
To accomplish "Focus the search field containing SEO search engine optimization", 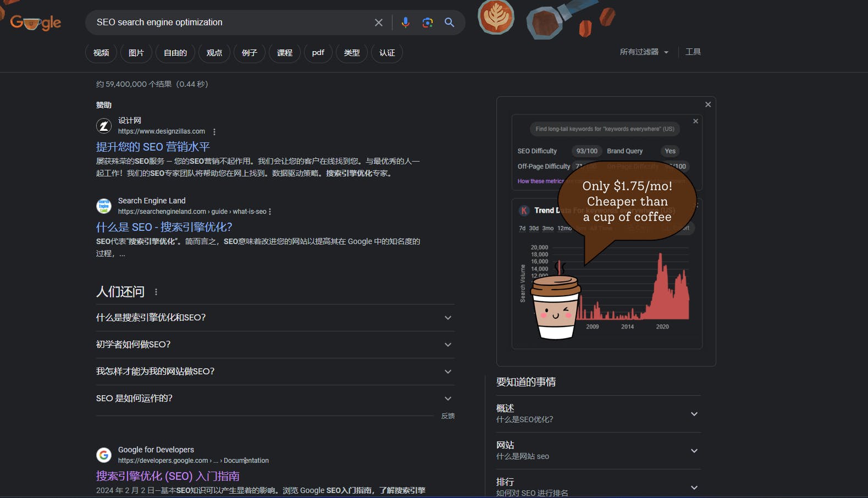I will point(231,23).
